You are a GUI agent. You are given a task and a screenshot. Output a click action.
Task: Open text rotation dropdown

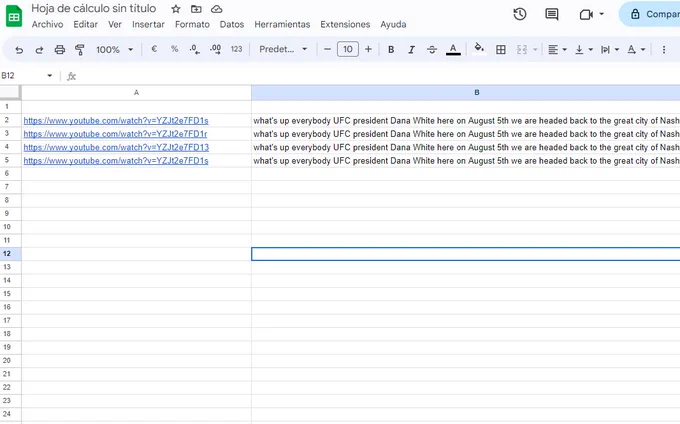[636, 49]
